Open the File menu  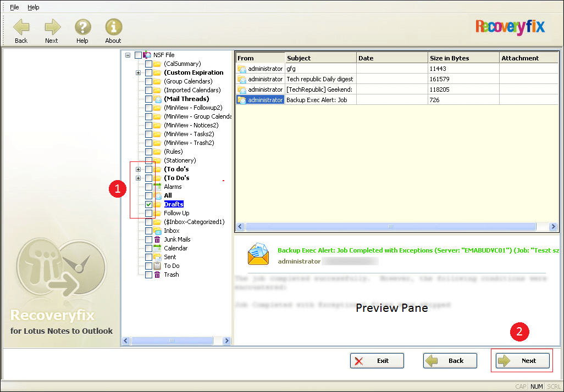point(14,7)
